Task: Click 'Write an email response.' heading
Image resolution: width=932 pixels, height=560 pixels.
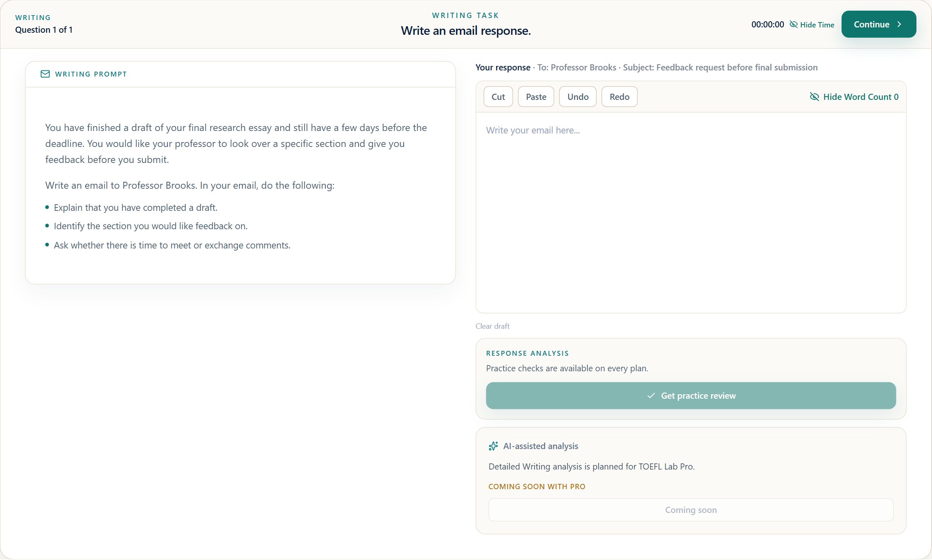Action: (465, 31)
